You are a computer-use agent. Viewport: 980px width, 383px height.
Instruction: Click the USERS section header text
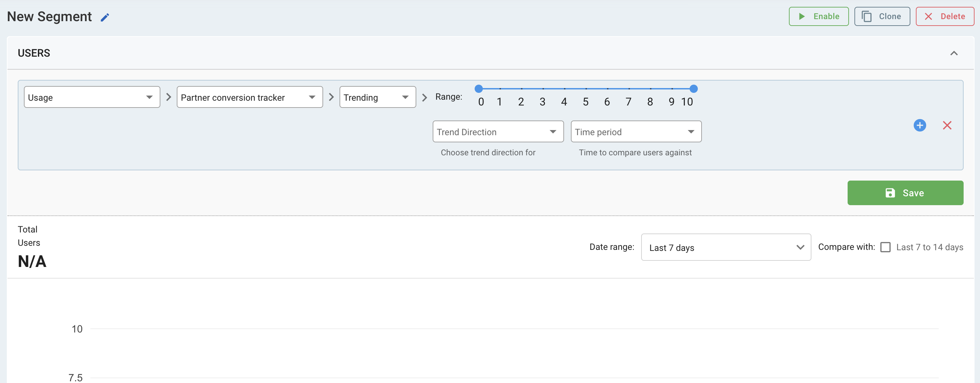point(34,53)
